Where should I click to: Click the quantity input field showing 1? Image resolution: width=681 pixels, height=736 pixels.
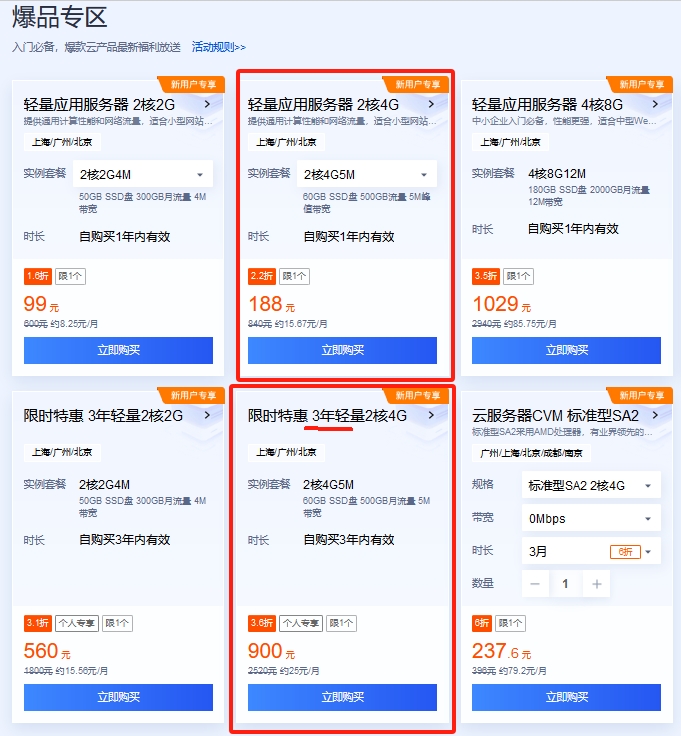[x=566, y=584]
